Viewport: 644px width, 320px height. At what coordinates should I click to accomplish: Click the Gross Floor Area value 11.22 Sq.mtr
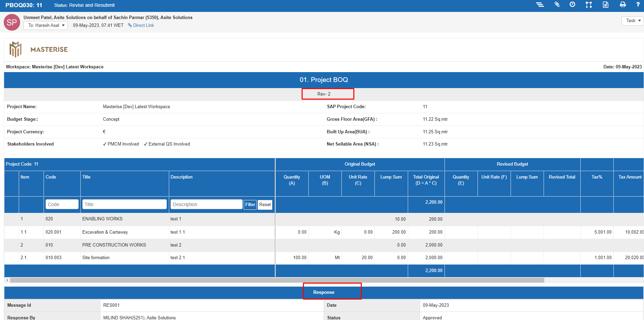point(435,119)
